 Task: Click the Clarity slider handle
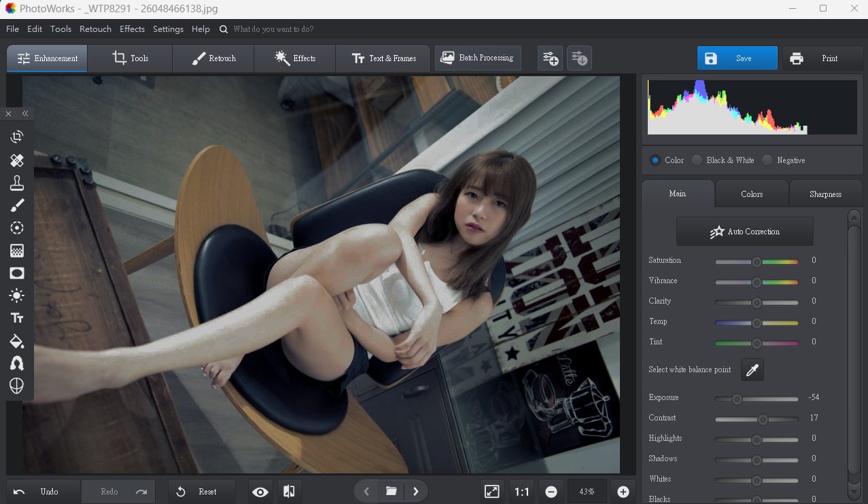[x=757, y=302]
